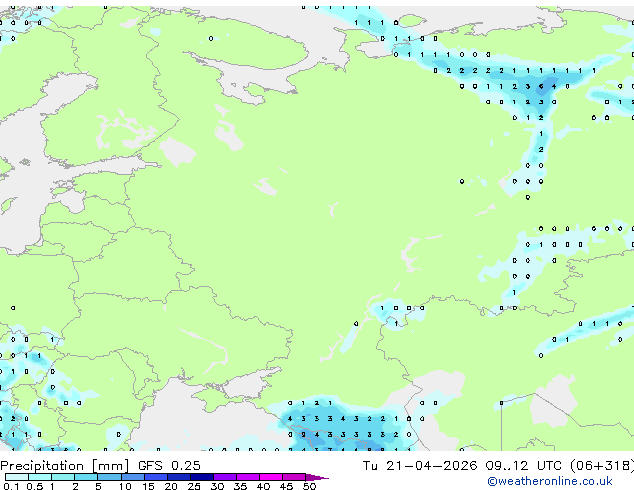
Task: Select the 0.1–0.5 mm legend color swatch
Action: [x=17, y=477]
